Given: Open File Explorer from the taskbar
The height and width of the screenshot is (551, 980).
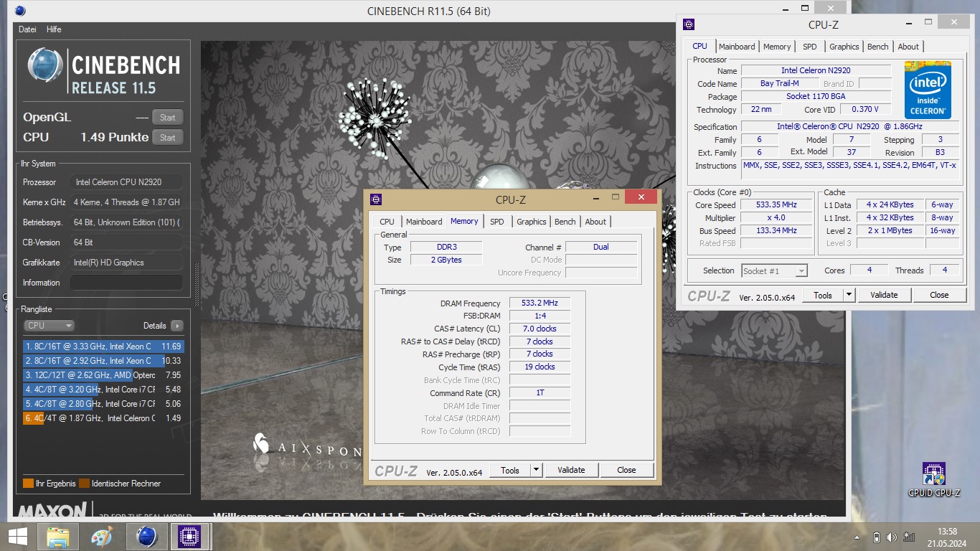Looking at the screenshot, I should pos(58,537).
